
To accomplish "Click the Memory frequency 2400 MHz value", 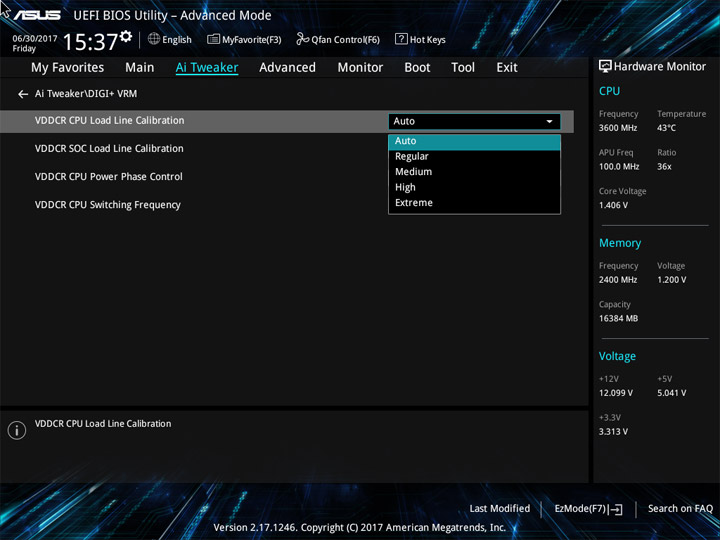I will click(618, 280).
